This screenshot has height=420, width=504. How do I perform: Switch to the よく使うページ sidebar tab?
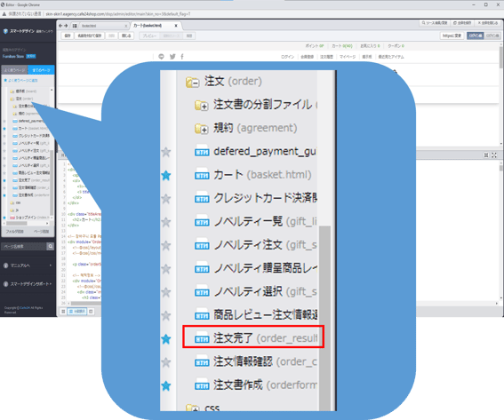[x=14, y=69]
